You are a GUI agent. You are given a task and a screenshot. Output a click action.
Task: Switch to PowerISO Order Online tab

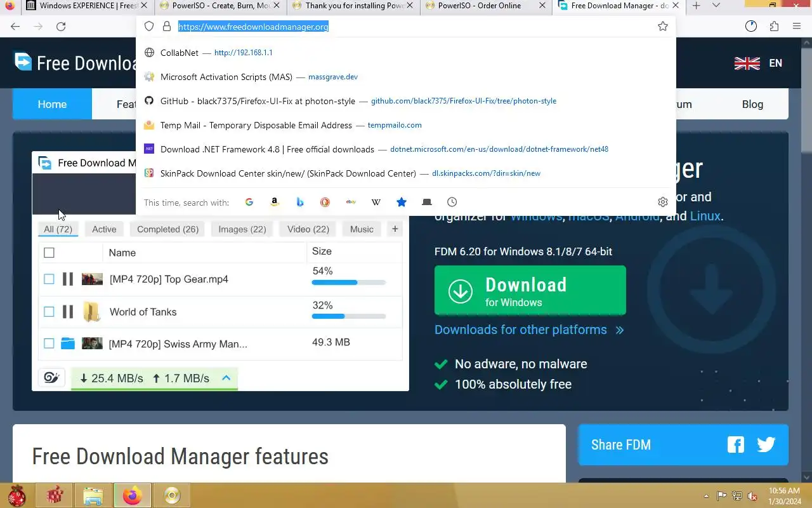[x=485, y=6]
